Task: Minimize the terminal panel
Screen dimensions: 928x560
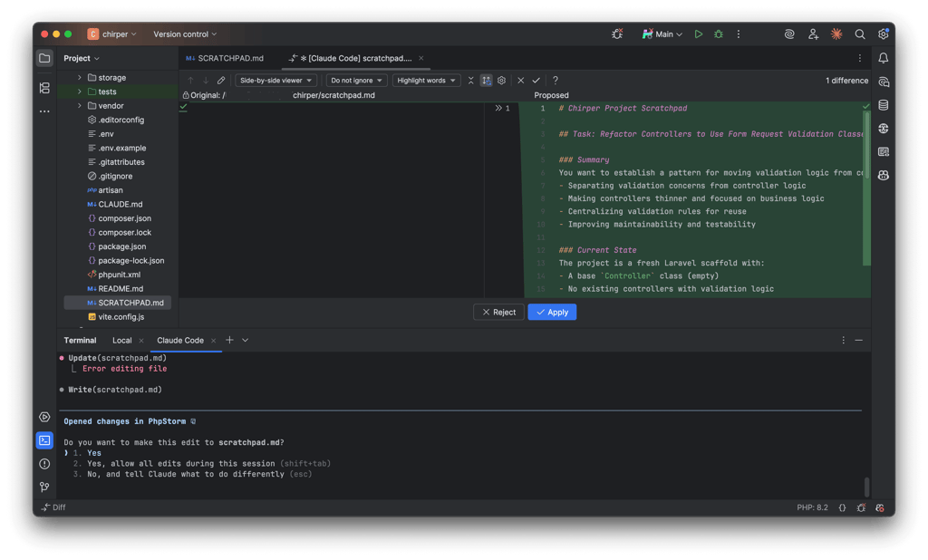Action: click(859, 341)
